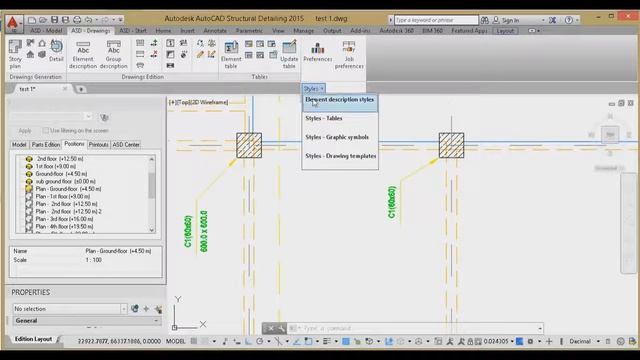Image resolution: width=640 pixels, height=360 pixels.
Task: Expand the command line history arrow
Action: pyautogui.click(x=540, y=328)
